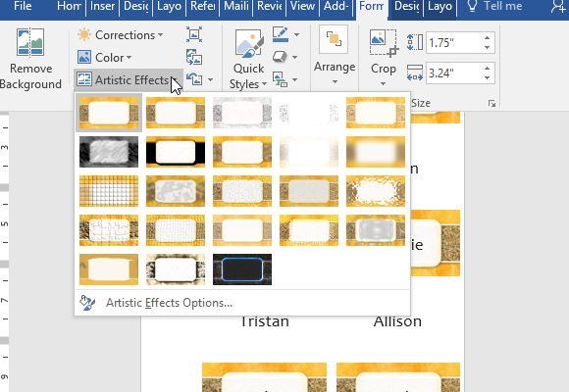Viewport: 569px width, 392px height.
Task: Click the Picture Effects icon
Action: click(280, 57)
